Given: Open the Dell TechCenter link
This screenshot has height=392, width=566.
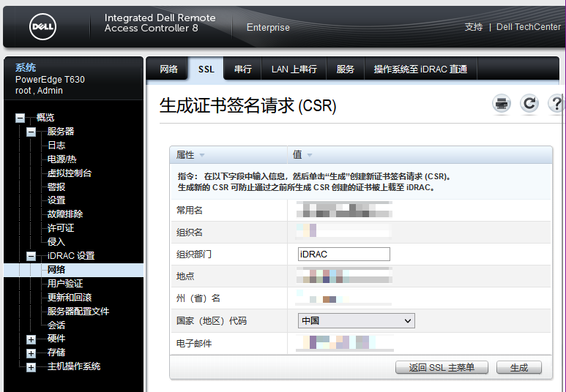Looking at the screenshot, I should [528, 27].
